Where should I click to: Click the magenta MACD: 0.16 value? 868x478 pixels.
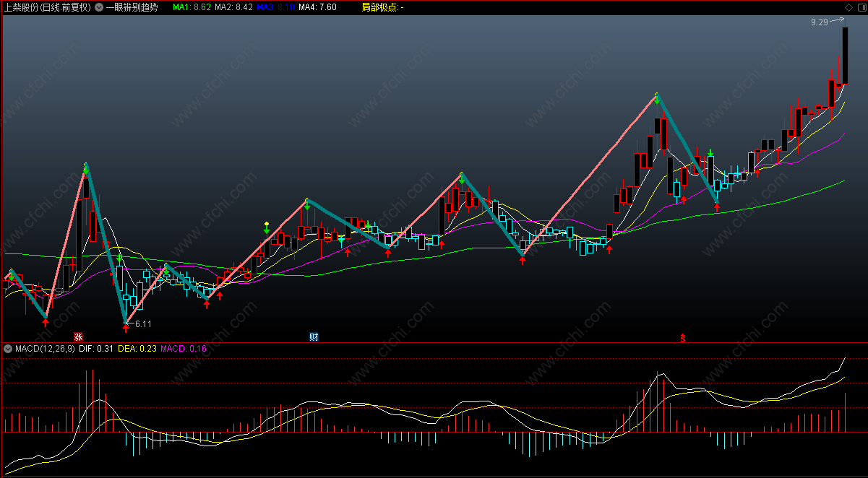coord(184,348)
